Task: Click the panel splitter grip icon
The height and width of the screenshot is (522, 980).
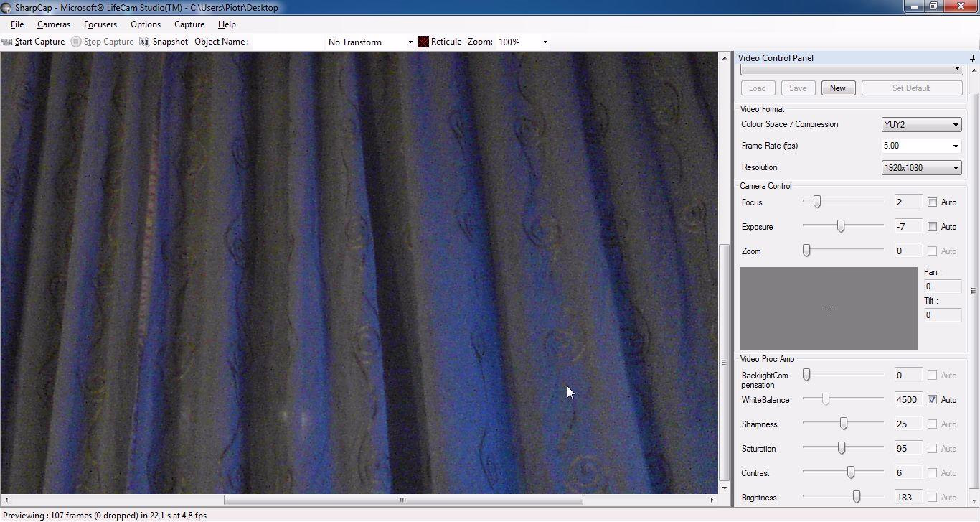Action: [x=724, y=363]
